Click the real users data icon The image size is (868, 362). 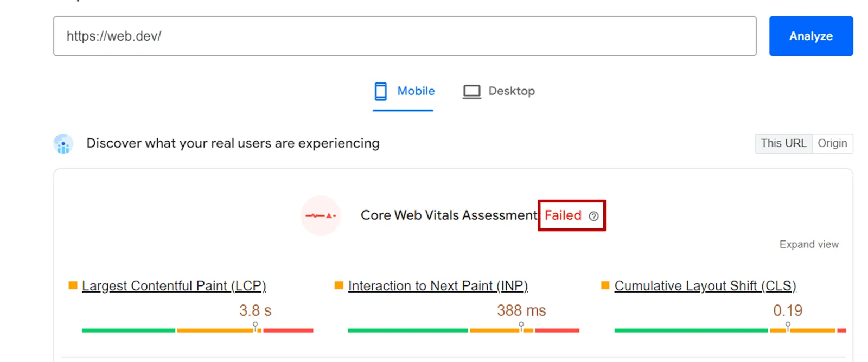[x=63, y=144]
